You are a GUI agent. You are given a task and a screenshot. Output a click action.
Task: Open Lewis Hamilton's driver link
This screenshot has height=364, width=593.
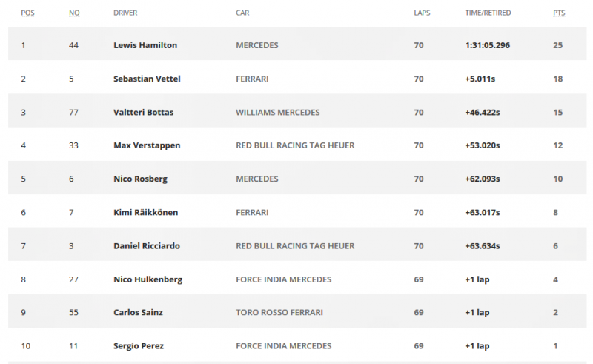145,45
